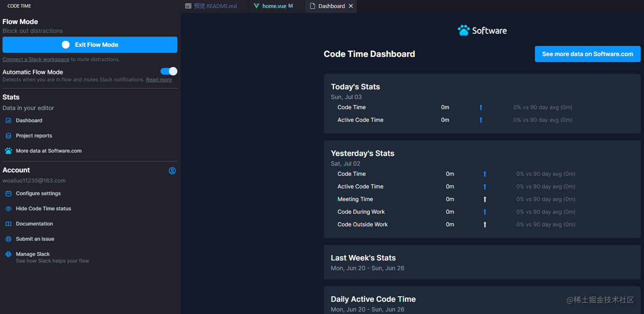Click the Yesterday's Stats heading
Viewport: 644px width, 314px height.
[x=363, y=153]
